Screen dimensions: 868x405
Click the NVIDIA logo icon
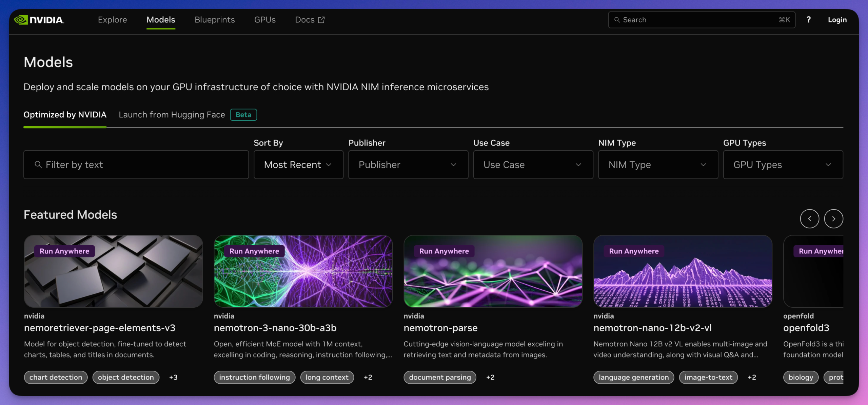(x=21, y=20)
